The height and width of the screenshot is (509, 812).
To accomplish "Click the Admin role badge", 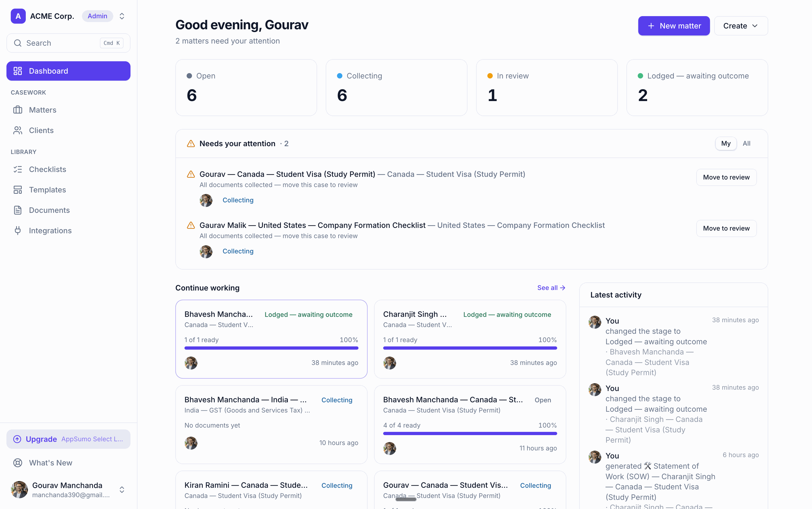I will tap(97, 16).
